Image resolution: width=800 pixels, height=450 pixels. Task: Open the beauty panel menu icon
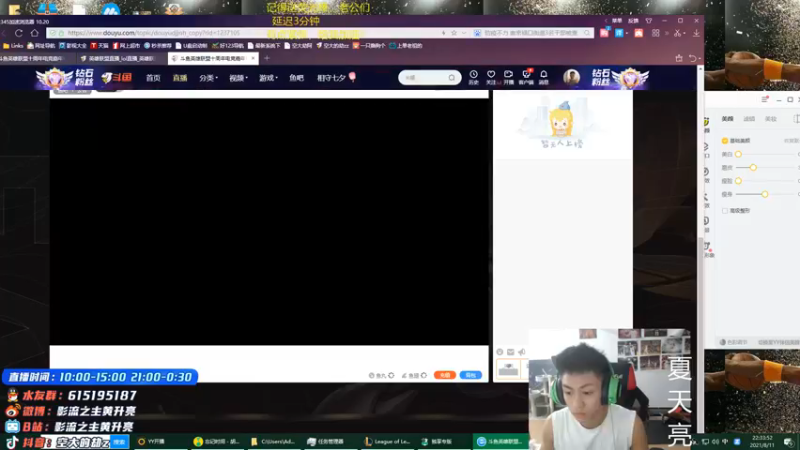click(x=764, y=99)
